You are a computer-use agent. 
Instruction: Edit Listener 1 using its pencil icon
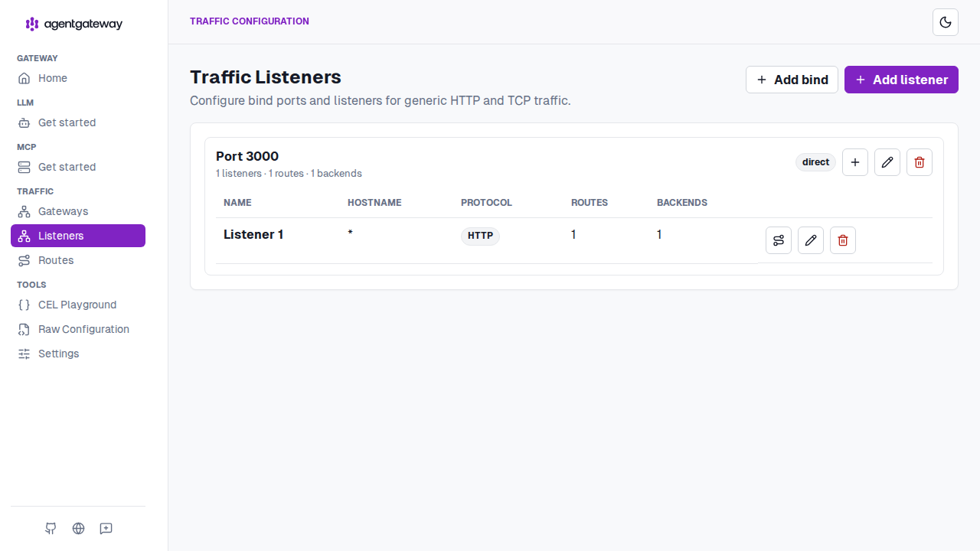click(x=811, y=240)
